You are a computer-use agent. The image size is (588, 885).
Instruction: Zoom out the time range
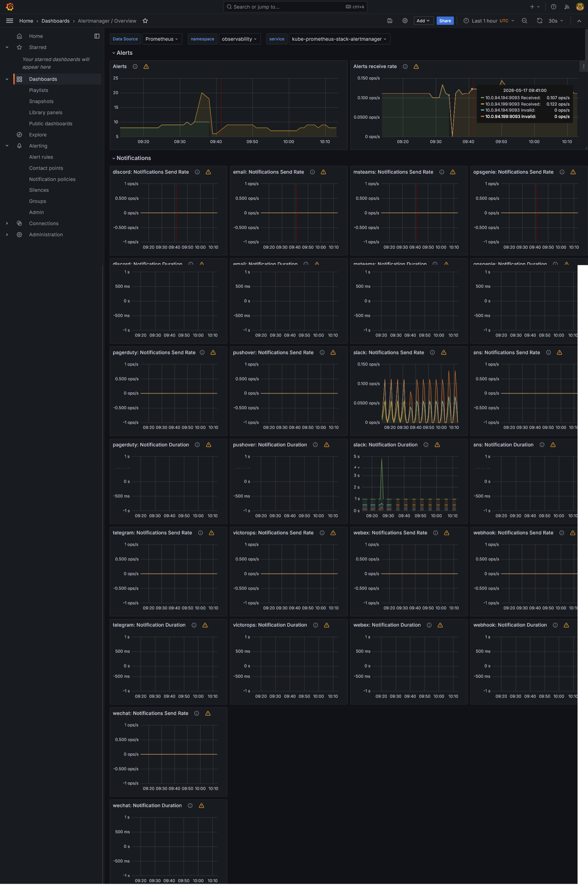point(524,21)
